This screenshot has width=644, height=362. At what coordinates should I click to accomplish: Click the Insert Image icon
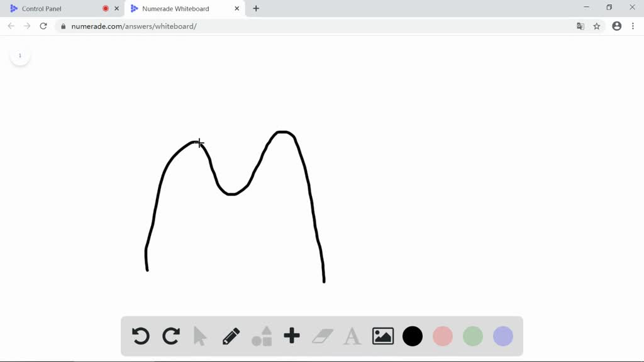click(382, 336)
